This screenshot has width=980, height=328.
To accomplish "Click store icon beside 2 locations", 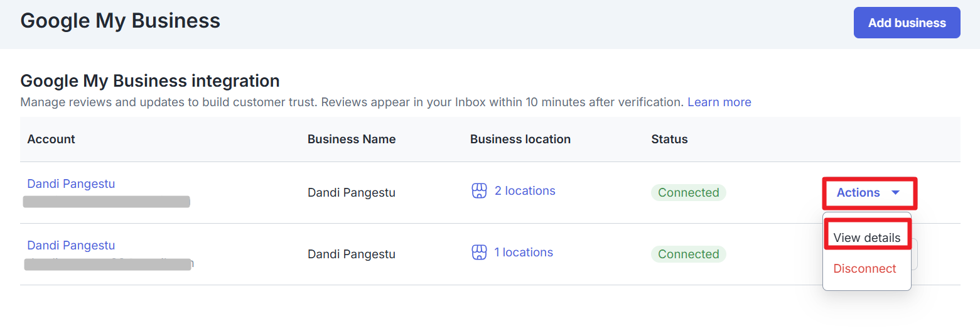I will pos(479,191).
